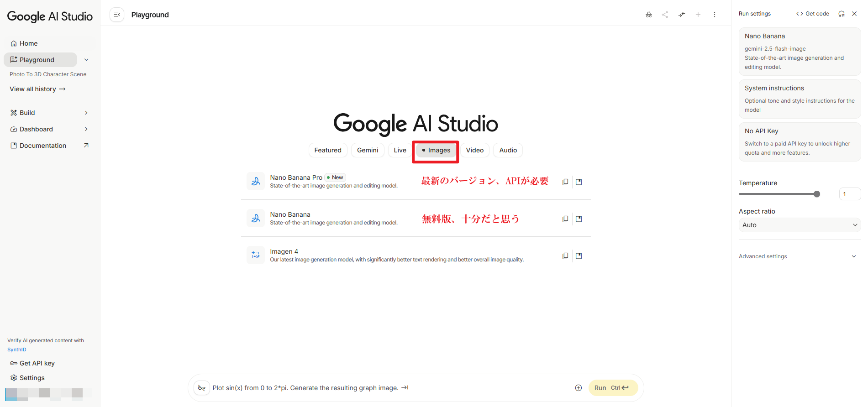868x407 pixels.
Task: Click the Nano Banana model icon
Action: (256, 218)
